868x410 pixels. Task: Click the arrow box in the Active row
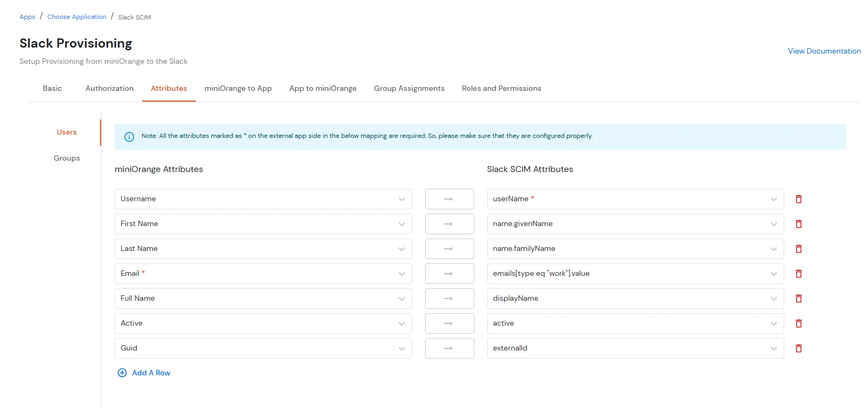449,323
